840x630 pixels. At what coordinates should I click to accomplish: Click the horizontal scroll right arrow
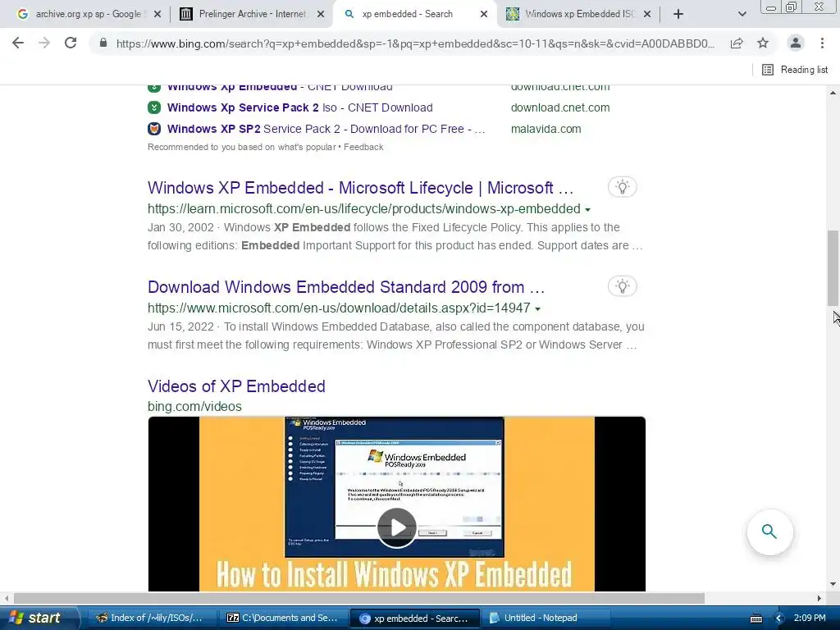819,598
